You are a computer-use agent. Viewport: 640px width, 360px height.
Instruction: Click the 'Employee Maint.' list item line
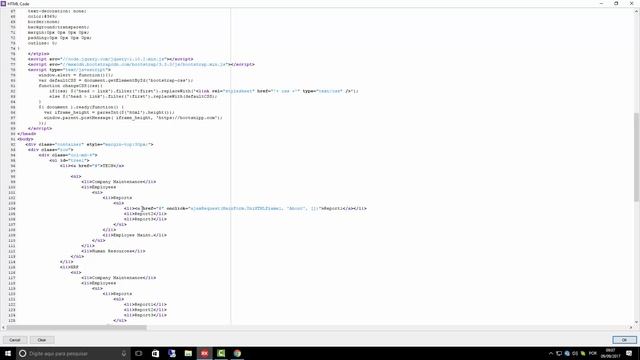tap(134, 235)
